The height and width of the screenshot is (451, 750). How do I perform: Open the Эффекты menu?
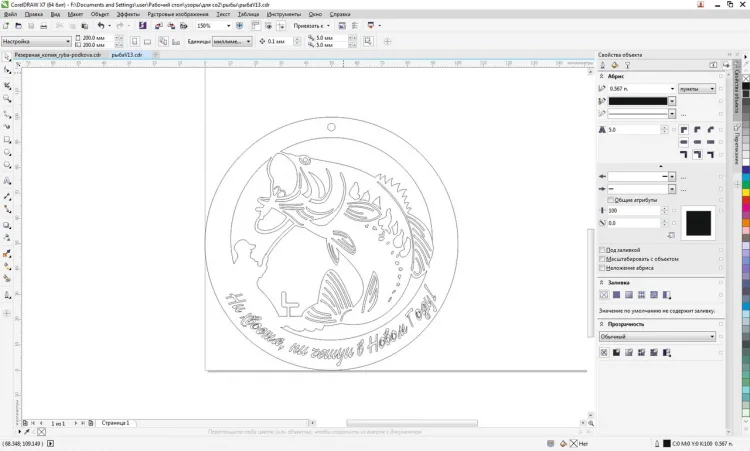point(128,14)
